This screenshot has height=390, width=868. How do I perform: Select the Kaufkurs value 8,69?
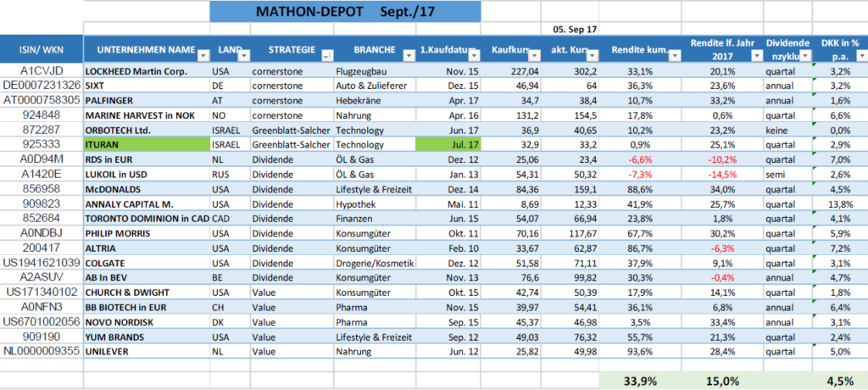pos(511,203)
